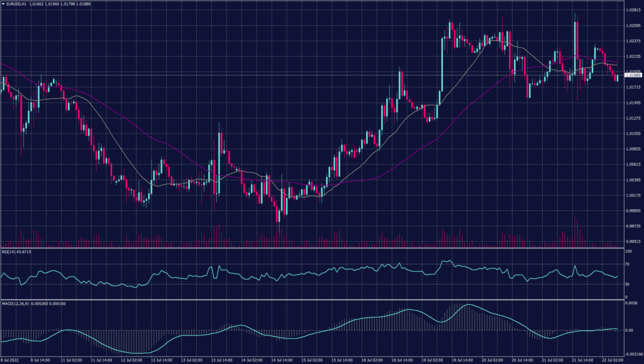Click the EURUSD,H1 symbol label
Viewport: 644px width, 364px height.
pyautogui.click(x=16, y=4)
